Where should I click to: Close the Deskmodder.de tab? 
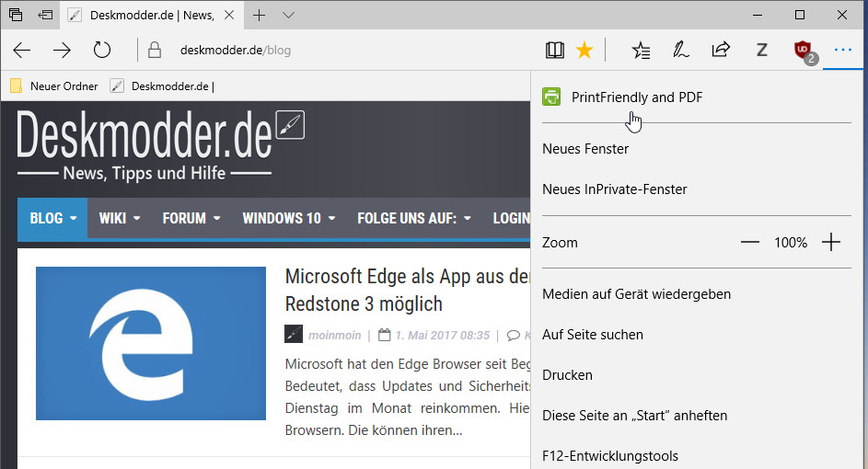[x=229, y=15]
